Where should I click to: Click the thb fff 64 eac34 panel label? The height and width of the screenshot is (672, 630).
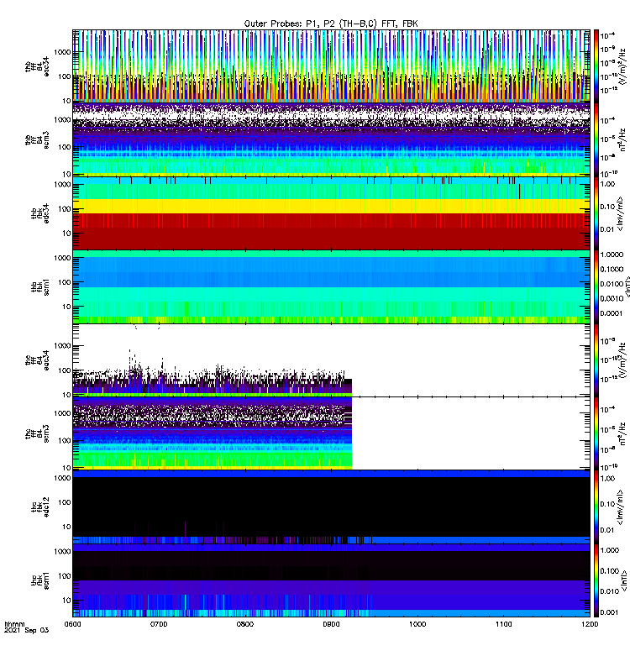click(x=37, y=66)
